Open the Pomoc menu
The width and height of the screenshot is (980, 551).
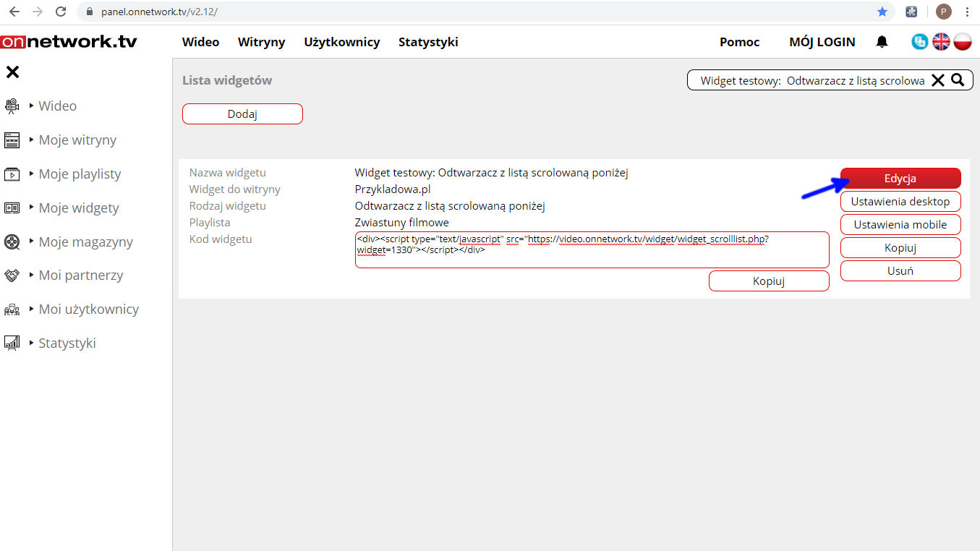pos(739,42)
